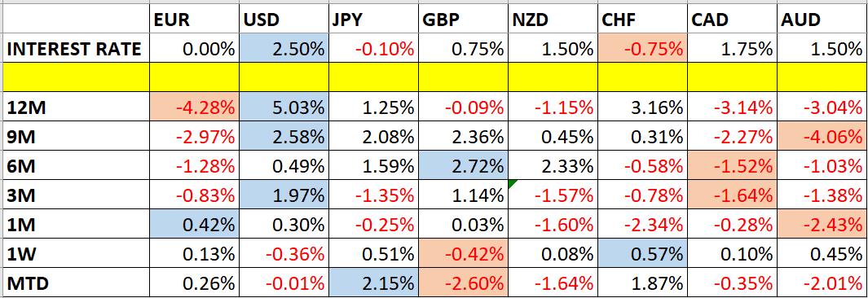
Task: Select the yellow cell under JPY
Action: point(373,77)
